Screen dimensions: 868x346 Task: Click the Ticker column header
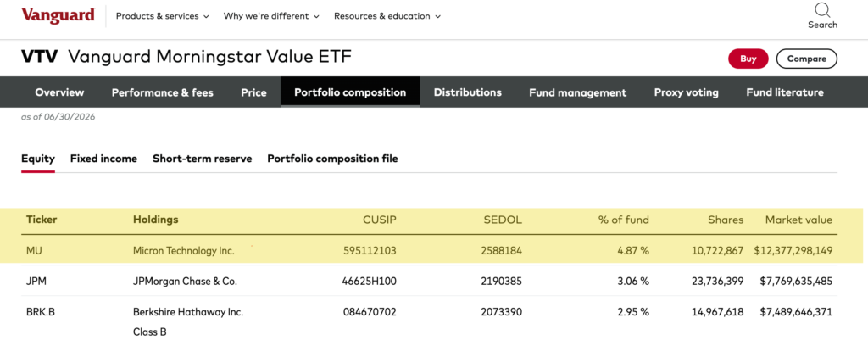[x=42, y=220]
